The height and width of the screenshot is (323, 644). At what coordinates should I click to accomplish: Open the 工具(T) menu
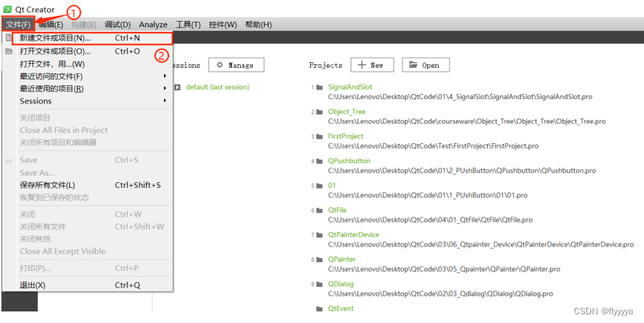tap(188, 25)
